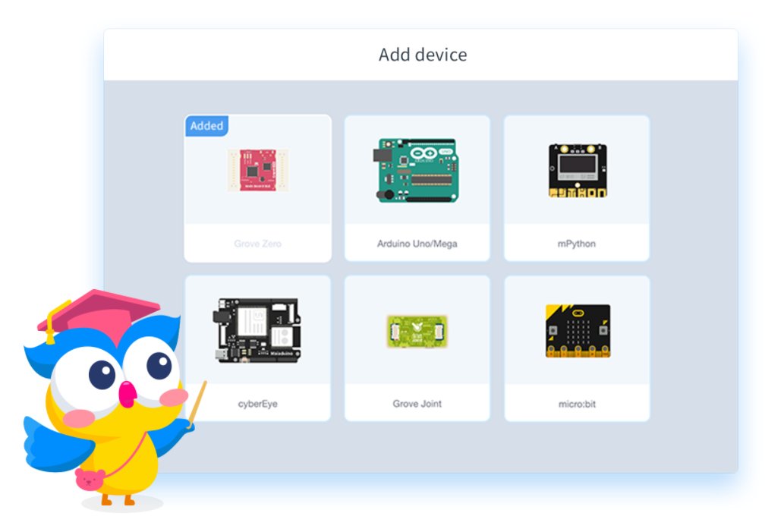This screenshot has width=784, height=532.
Task: Select the Grove Zero board image
Action: click(x=257, y=170)
